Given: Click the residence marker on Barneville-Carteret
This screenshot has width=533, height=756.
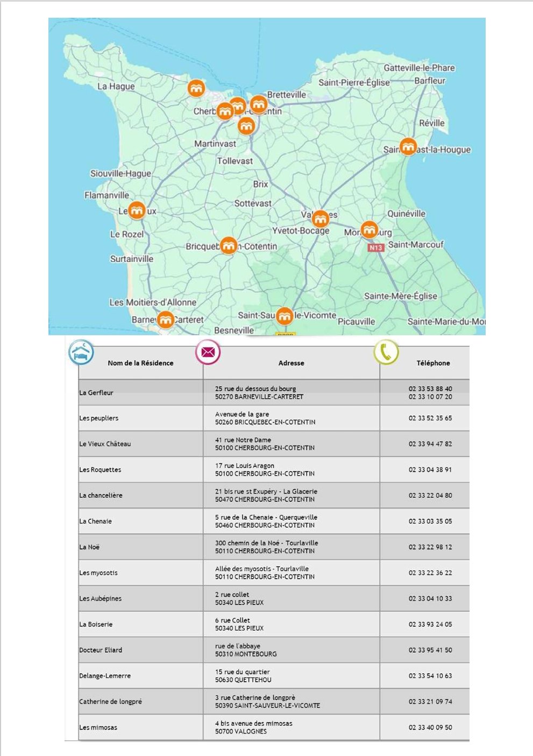Looking at the screenshot, I should point(166,320).
